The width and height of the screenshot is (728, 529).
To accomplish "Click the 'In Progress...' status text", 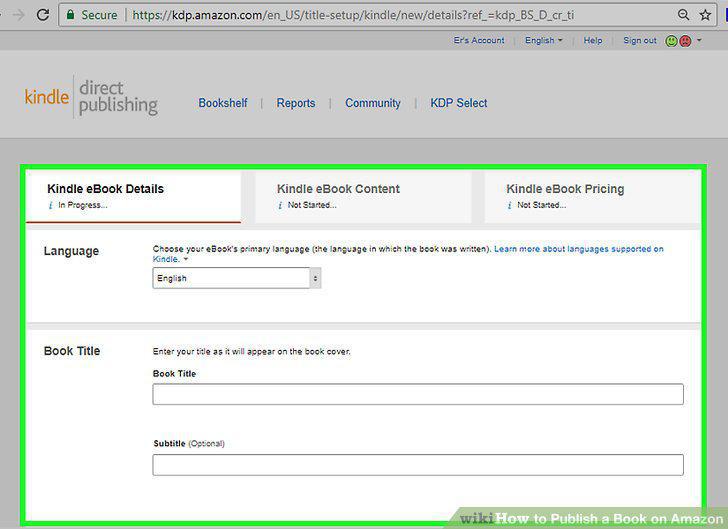I will 83,205.
